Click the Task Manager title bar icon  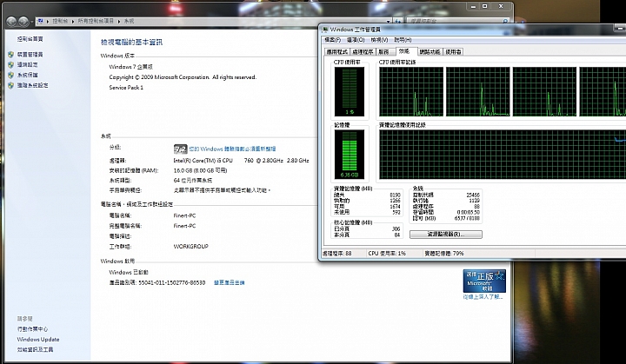click(325, 30)
